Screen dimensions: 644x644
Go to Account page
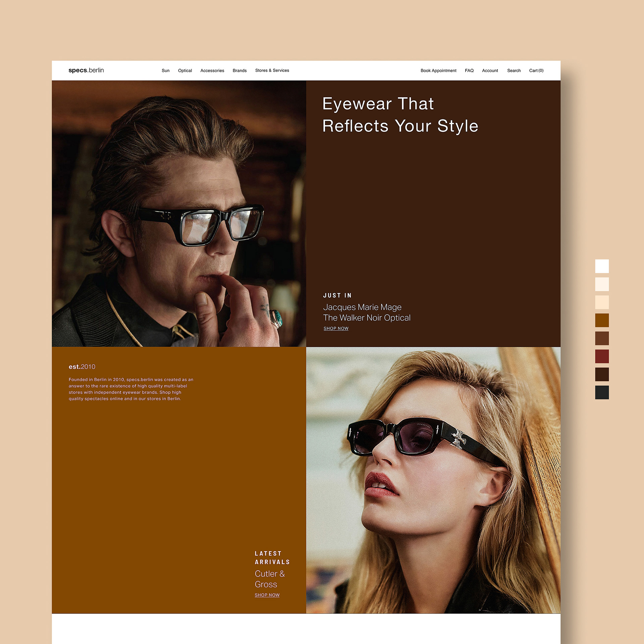490,71
